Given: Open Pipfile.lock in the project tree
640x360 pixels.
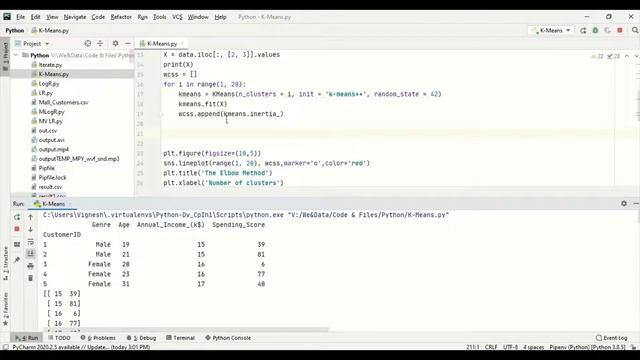Looking at the screenshot, I should pos(52,178).
